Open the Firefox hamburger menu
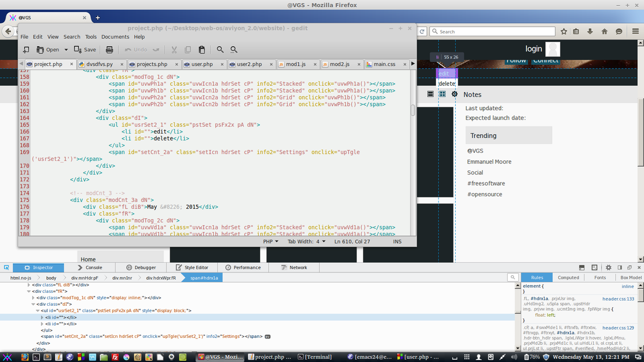Image resolution: width=644 pixels, height=362 pixels. (635, 32)
